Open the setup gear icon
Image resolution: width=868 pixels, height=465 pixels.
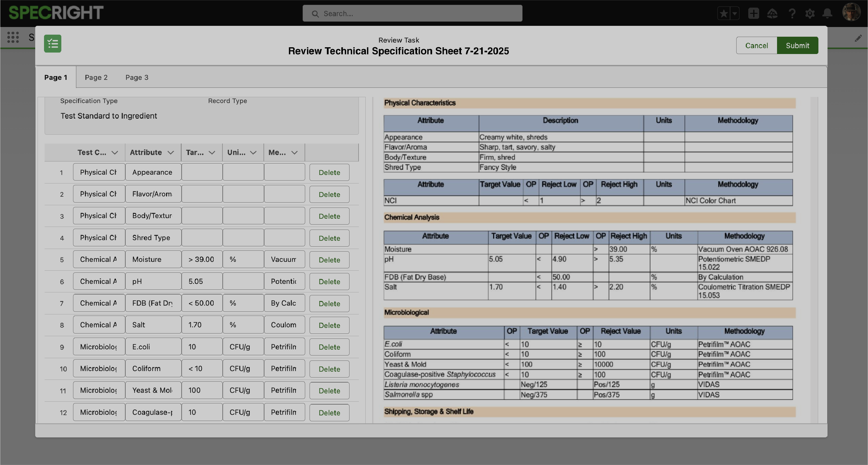coord(810,14)
